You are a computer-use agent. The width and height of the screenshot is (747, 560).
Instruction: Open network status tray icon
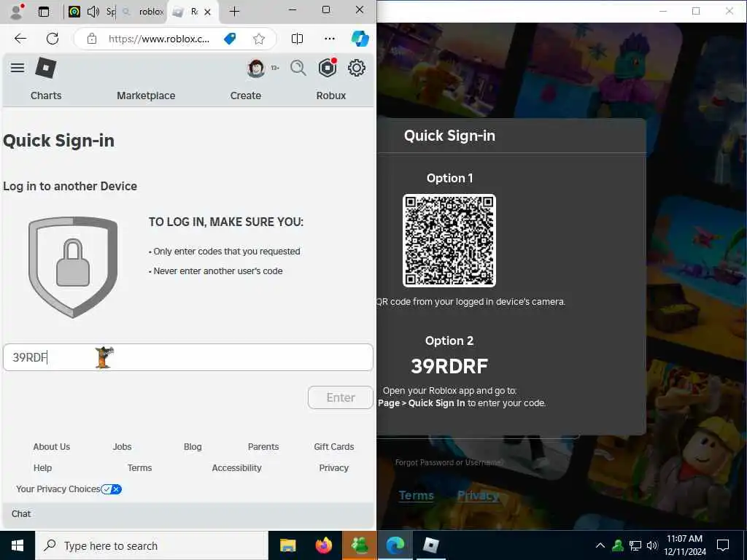pyautogui.click(x=635, y=545)
